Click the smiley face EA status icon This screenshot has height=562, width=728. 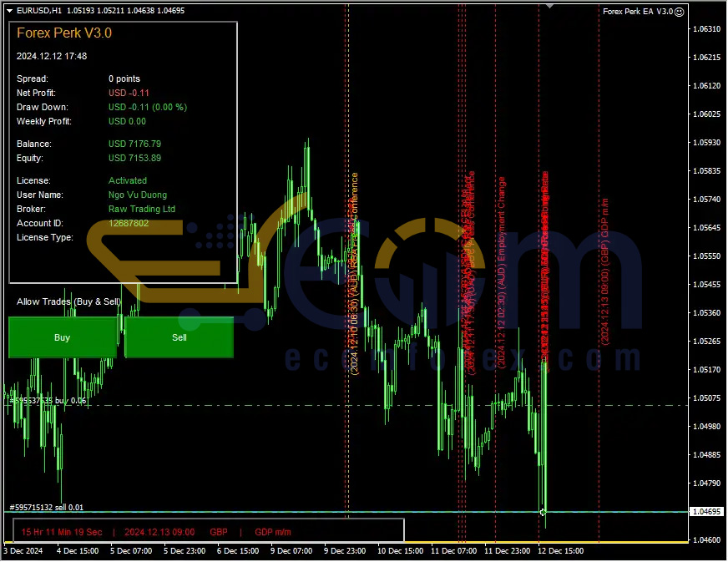tap(680, 12)
